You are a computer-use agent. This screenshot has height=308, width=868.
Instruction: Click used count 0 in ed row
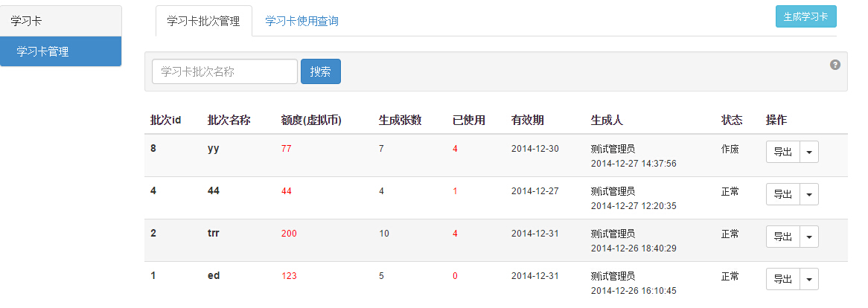point(455,276)
